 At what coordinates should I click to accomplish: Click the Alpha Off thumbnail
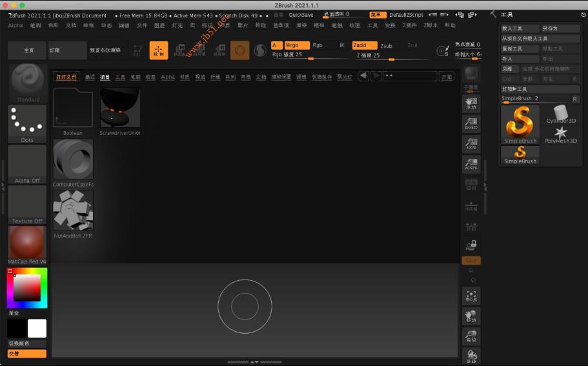(27, 164)
